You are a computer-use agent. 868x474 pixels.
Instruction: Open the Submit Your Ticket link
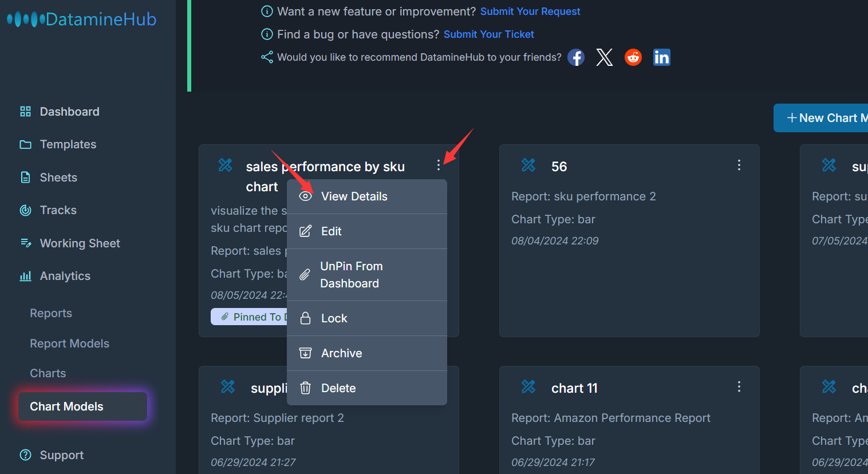pyautogui.click(x=488, y=34)
